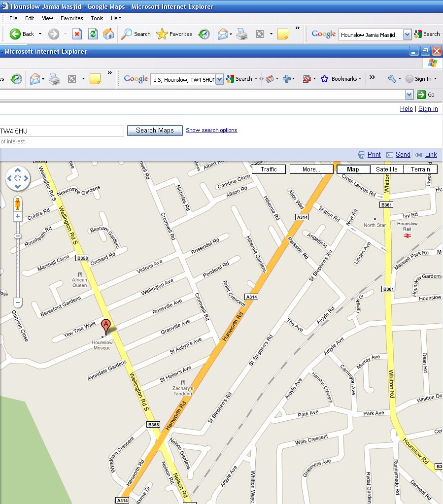
Task: Expand the address bar dropdown beside Go
Action: pyautogui.click(x=409, y=95)
